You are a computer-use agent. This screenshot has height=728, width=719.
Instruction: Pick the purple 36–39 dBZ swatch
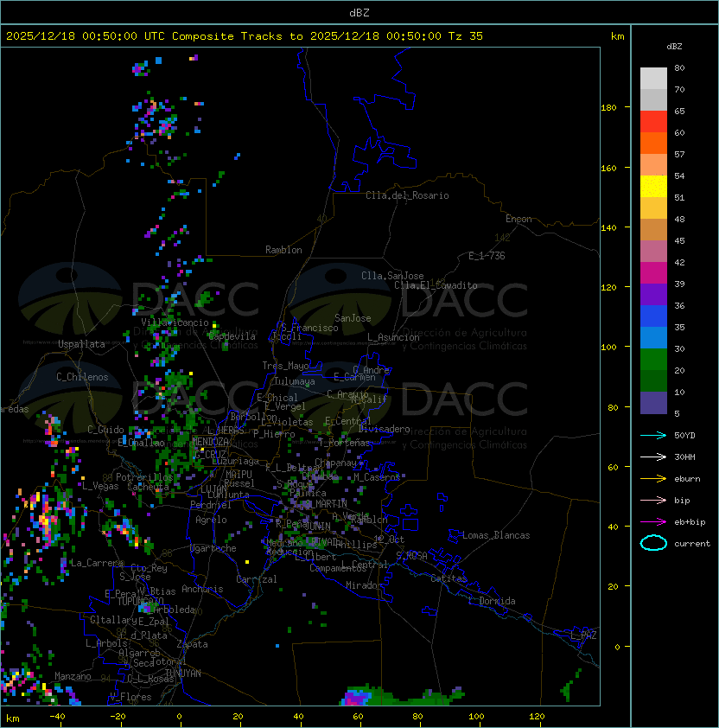pyautogui.click(x=653, y=294)
